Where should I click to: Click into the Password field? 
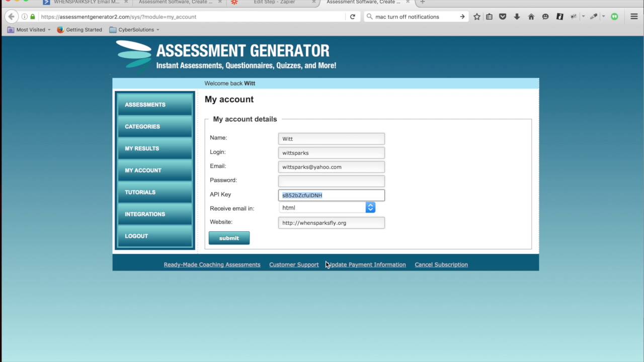332,181
